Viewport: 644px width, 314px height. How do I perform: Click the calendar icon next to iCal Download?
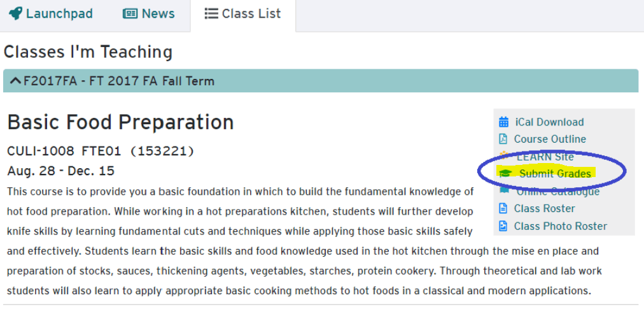click(503, 122)
